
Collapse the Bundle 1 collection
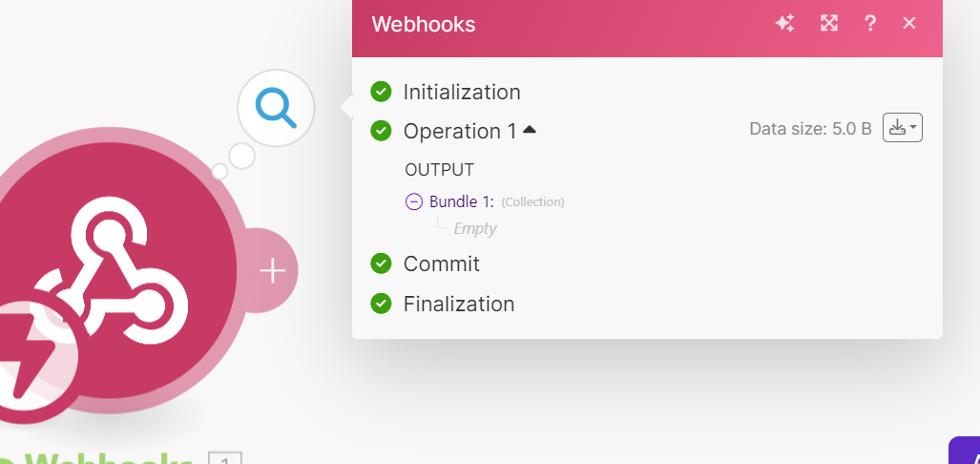point(414,201)
